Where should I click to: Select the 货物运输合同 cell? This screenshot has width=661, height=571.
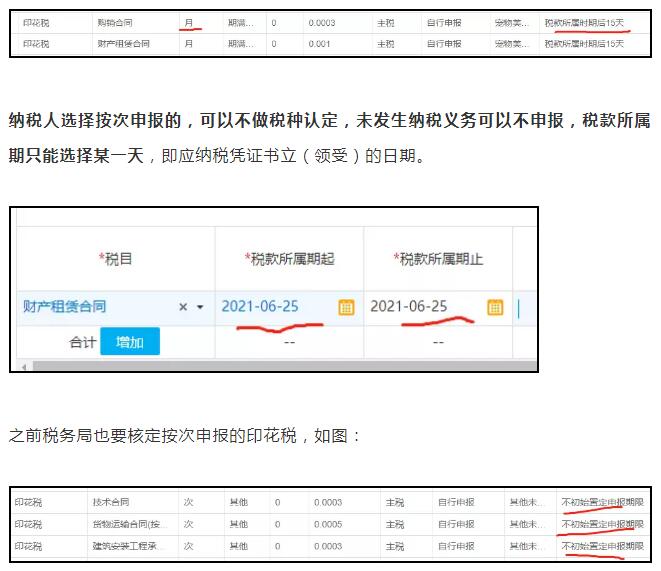tap(129, 524)
